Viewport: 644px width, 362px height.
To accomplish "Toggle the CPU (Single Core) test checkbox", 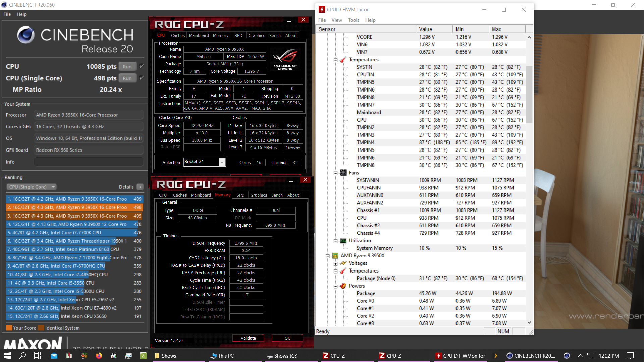I will click(142, 78).
